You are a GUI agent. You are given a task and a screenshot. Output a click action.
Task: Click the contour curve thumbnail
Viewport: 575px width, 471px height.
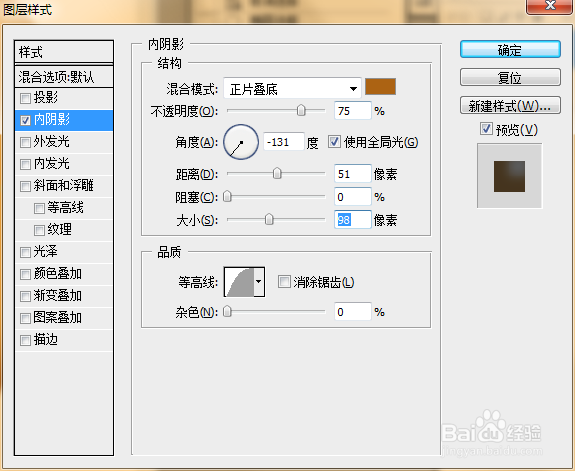239,282
